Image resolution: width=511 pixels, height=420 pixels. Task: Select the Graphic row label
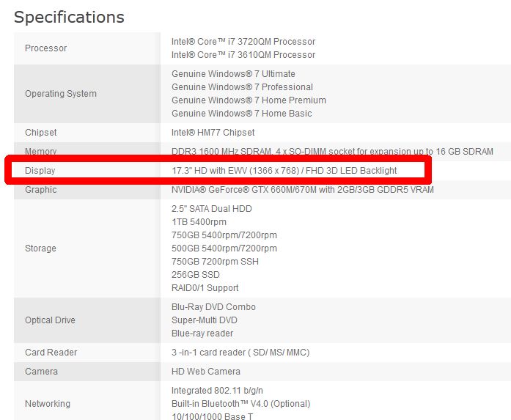[41, 190]
